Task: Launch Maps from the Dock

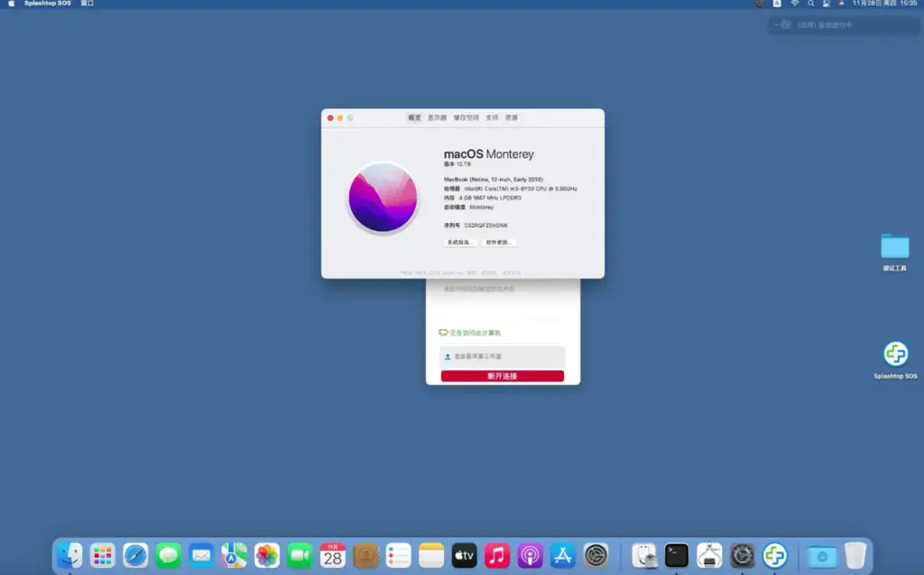Action: pos(234,555)
